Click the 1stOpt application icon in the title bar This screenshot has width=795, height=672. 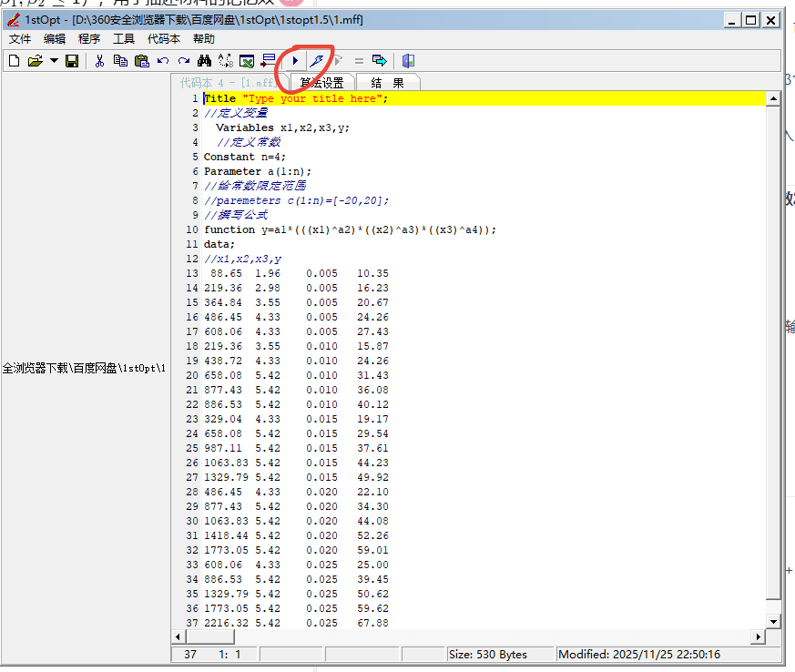point(14,20)
